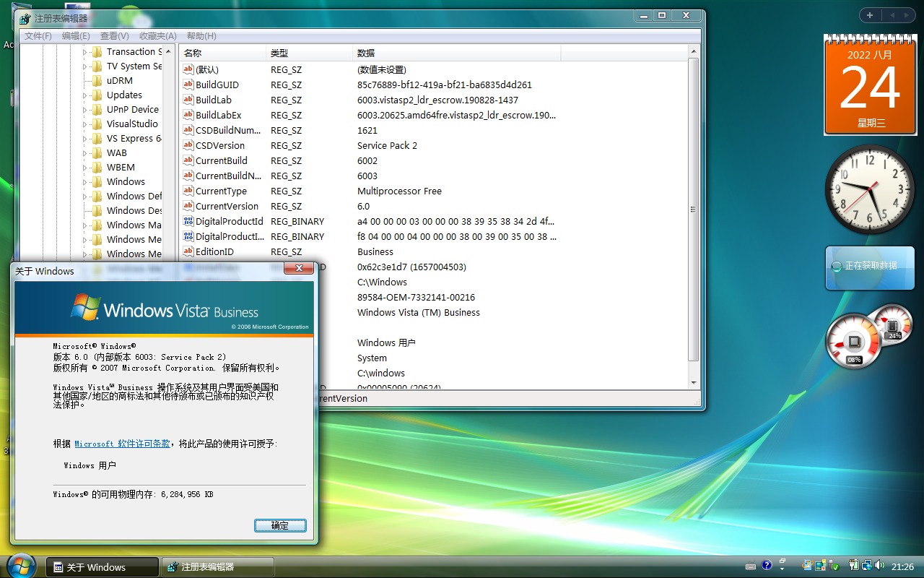
Task: Expand the Updates key
Action: pyautogui.click(x=84, y=95)
